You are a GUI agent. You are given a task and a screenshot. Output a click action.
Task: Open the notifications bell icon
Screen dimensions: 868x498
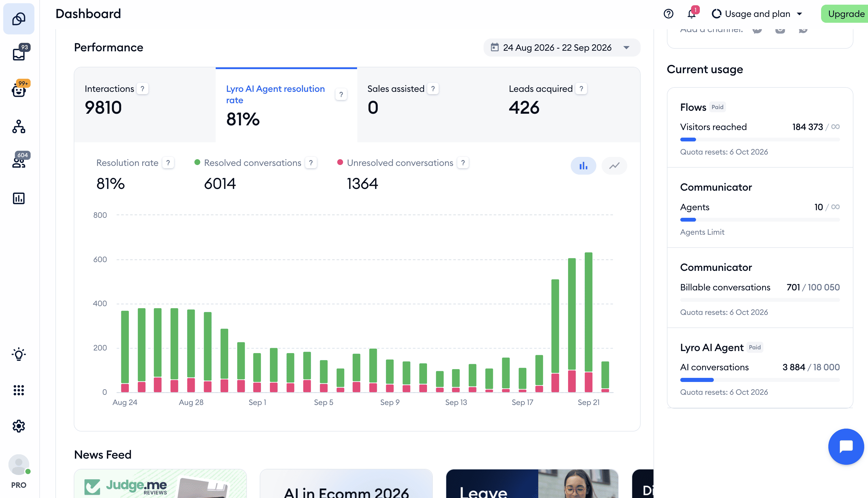[692, 14]
